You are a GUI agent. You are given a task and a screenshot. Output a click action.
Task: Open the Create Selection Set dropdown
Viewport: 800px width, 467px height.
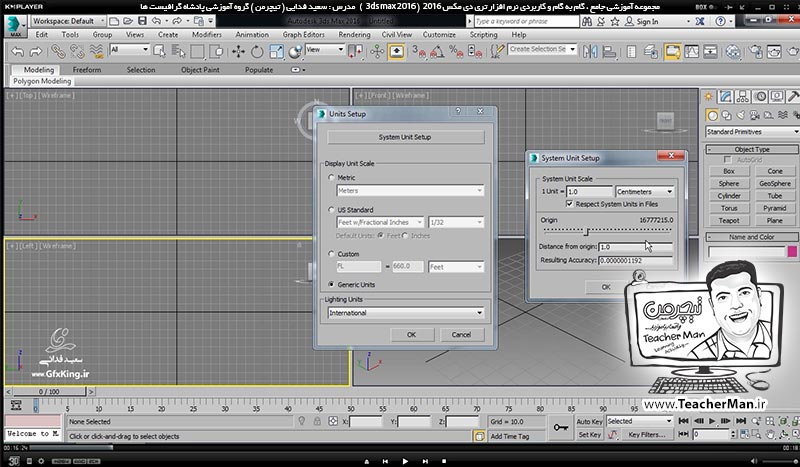pyautogui.click(x=542, y=49)
